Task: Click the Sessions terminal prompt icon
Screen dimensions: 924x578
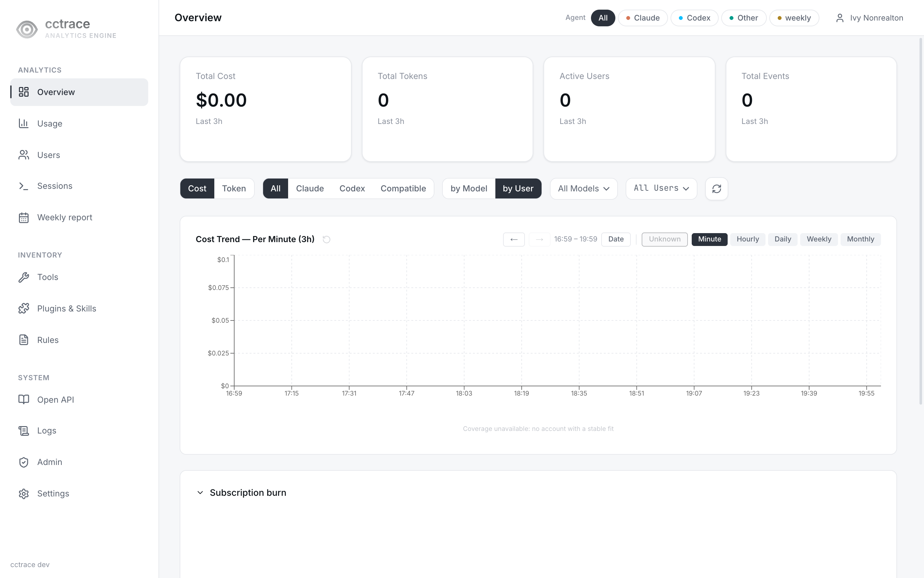Action: [x=24, y=186]
